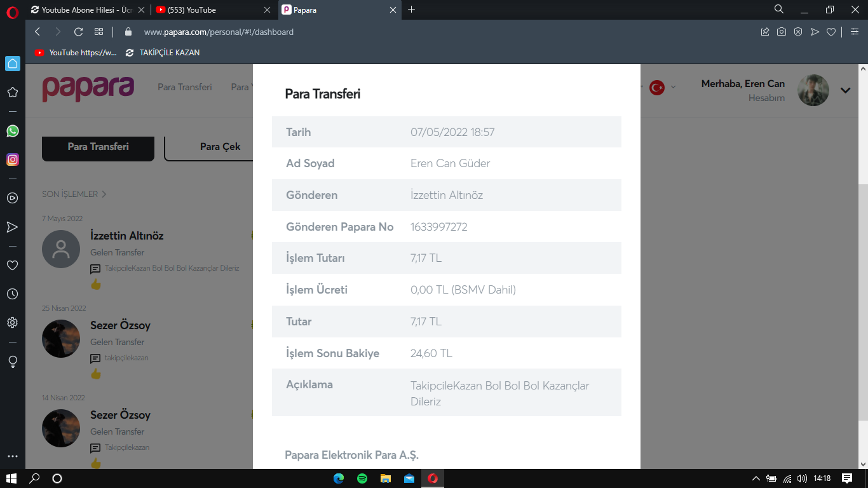The width and height of the screenshot is (868, 488).
Task: Click the date value 07/05/2022 18:57
Action: (452, 132)
